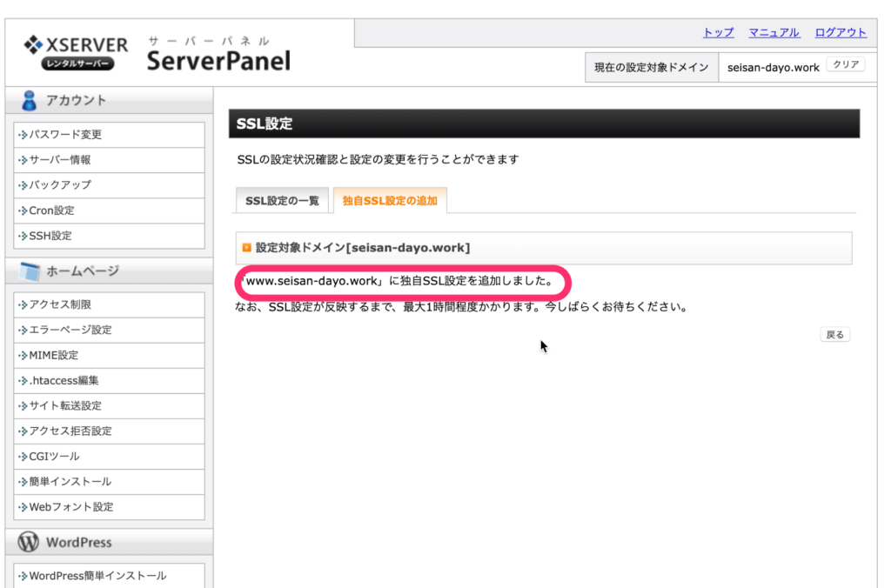The width and height of the screenshot is (891, 588).
Task: Click the ログアウト link
Action: coord(840,32)
